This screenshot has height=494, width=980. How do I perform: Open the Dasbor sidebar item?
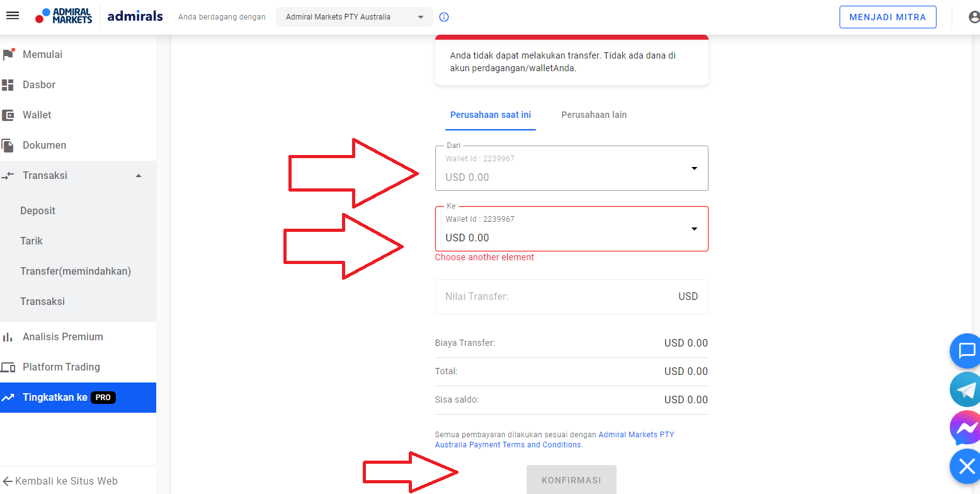tap(39, 84)
